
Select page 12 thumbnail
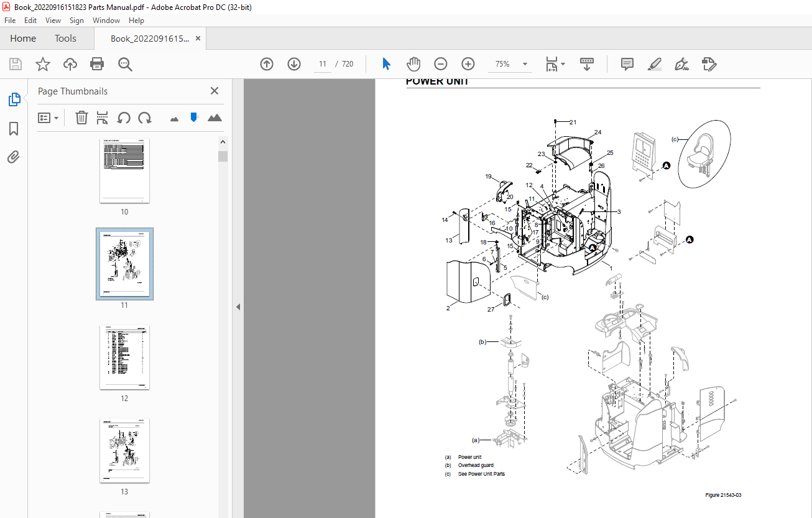[124, 358]
